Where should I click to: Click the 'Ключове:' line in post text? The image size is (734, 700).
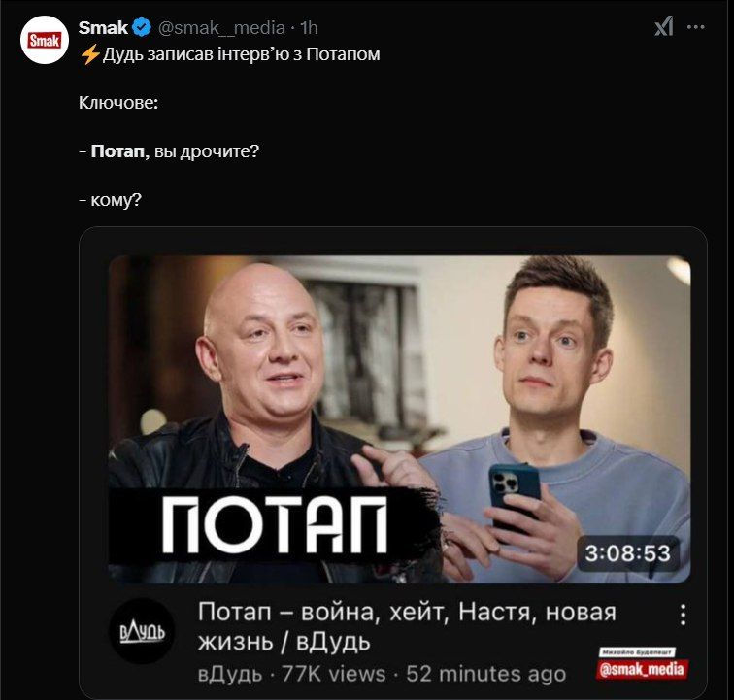click(x=118, y=103)
